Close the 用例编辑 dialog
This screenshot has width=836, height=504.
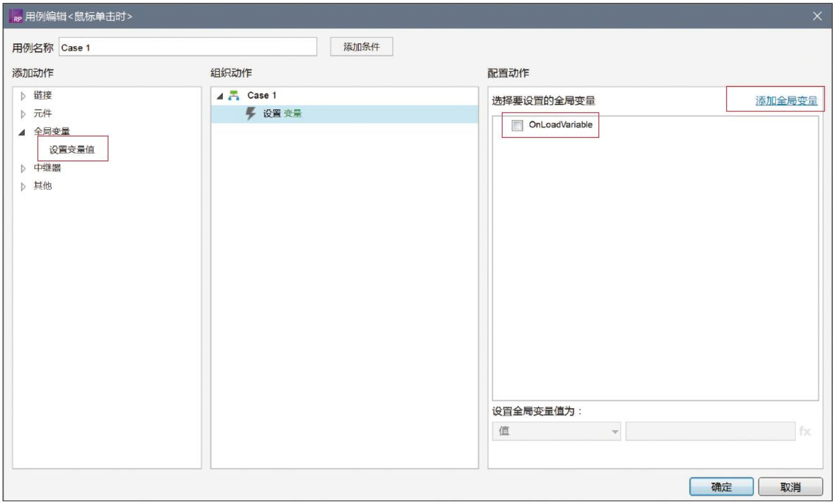[817, 16]
